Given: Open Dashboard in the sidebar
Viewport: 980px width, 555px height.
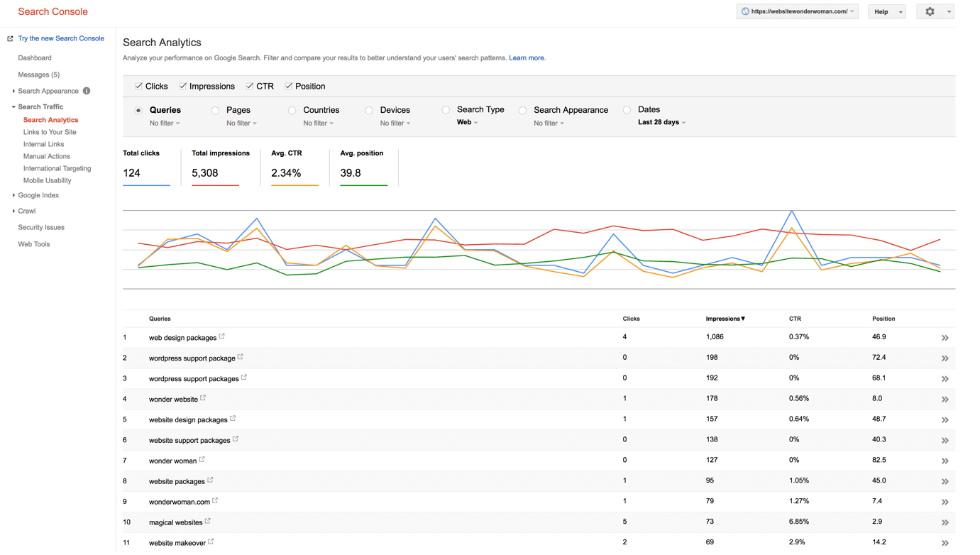Looking at the screenshot, I should point(35,58).
